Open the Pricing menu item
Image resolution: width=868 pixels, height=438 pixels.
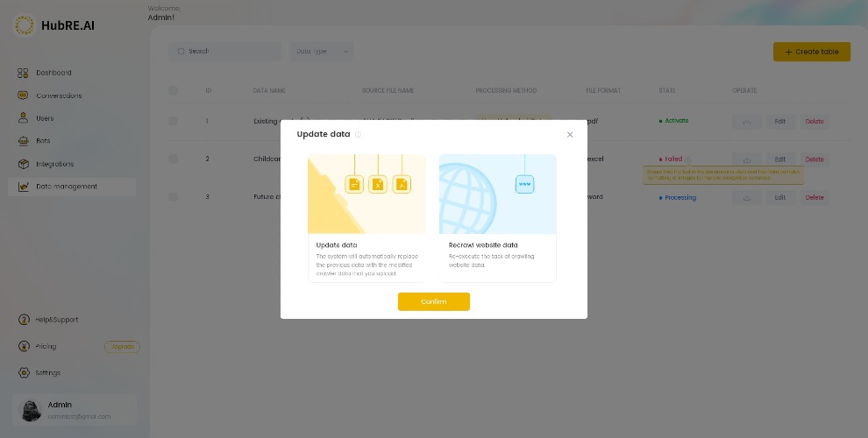tap(46, 347)
